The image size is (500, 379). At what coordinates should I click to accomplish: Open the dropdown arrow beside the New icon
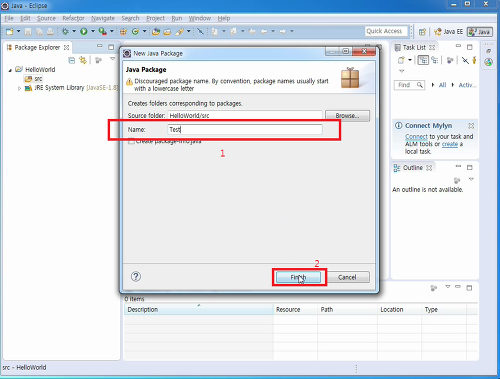(x=19, y=31)
